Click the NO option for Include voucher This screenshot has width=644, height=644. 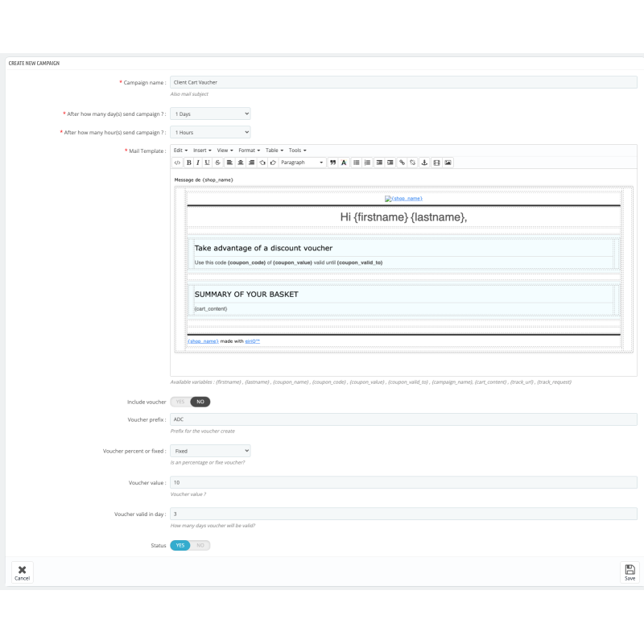tap(200, 402)
